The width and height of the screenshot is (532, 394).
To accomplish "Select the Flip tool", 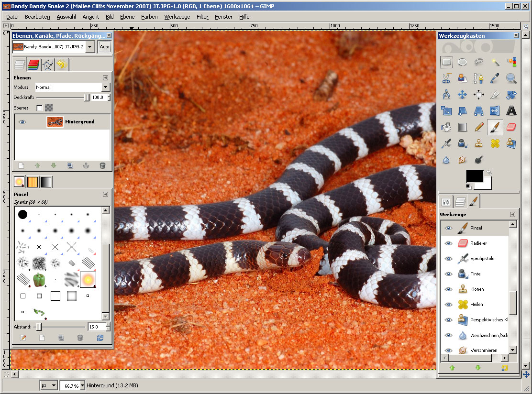I will pyautogui.click(x=495, y=111).
